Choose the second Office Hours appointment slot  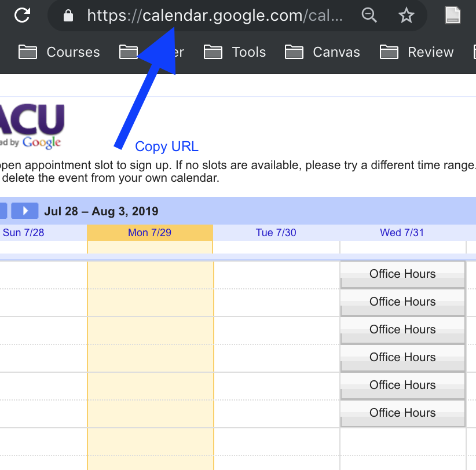pyautogui.click(x=402, y=302)
